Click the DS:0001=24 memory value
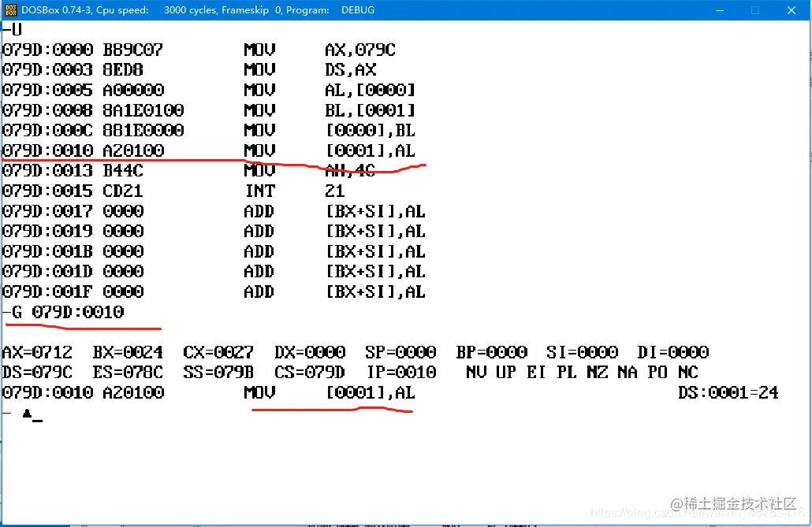 click(728, 392)
